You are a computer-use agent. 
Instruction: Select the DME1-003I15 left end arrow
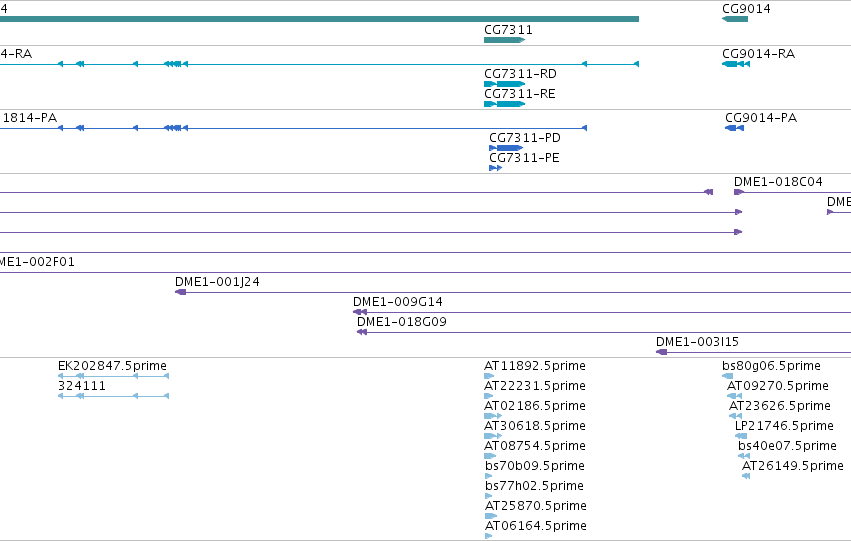[661, 352]
